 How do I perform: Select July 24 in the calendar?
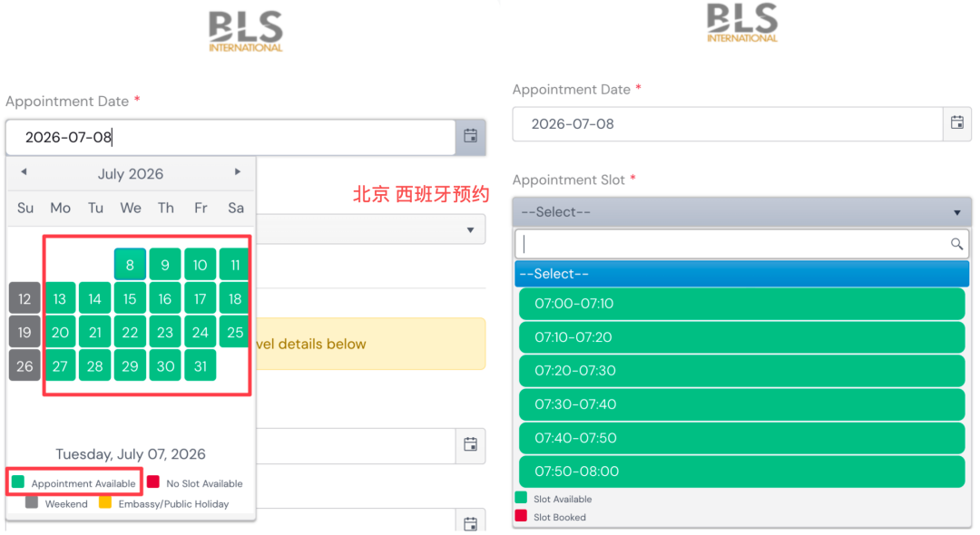[x=200, y=332]
